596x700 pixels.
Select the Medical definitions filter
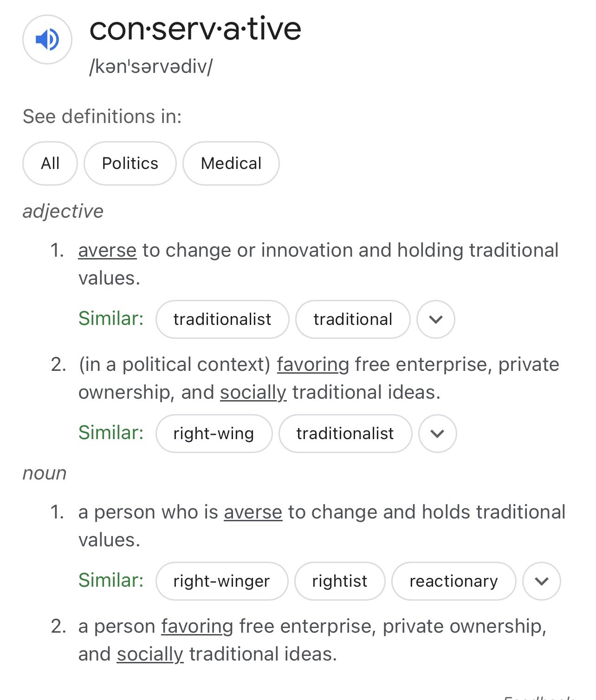[231, 163]
